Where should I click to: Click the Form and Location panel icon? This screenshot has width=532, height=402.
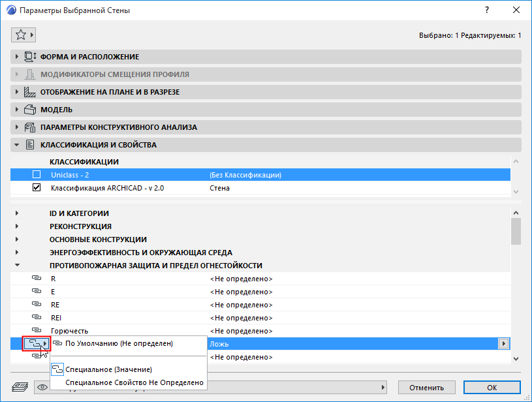click(x=30, y=57)
